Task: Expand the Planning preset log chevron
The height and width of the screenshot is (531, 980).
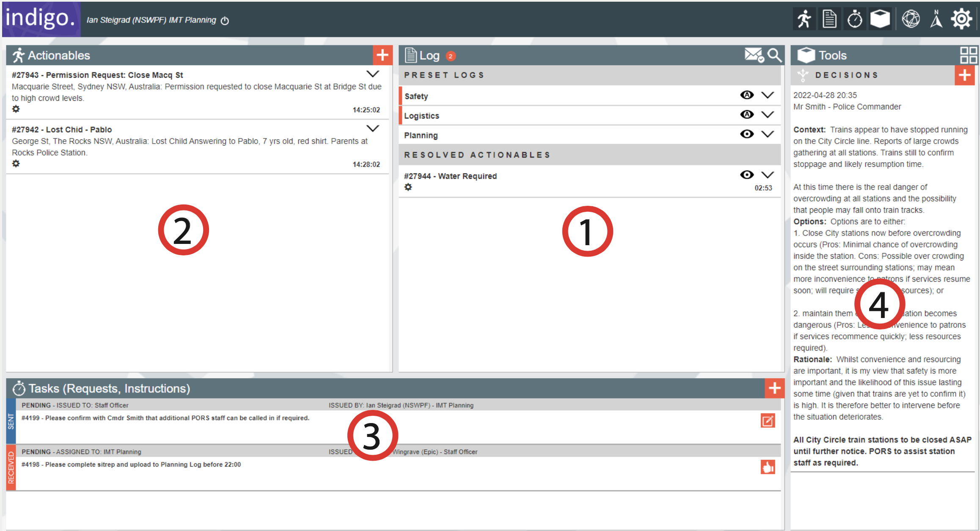Action: 768,134
